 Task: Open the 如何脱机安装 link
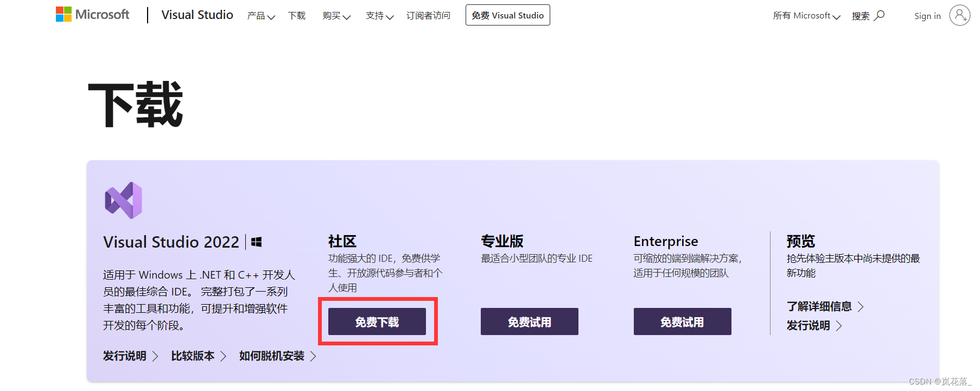click(278, 356)
